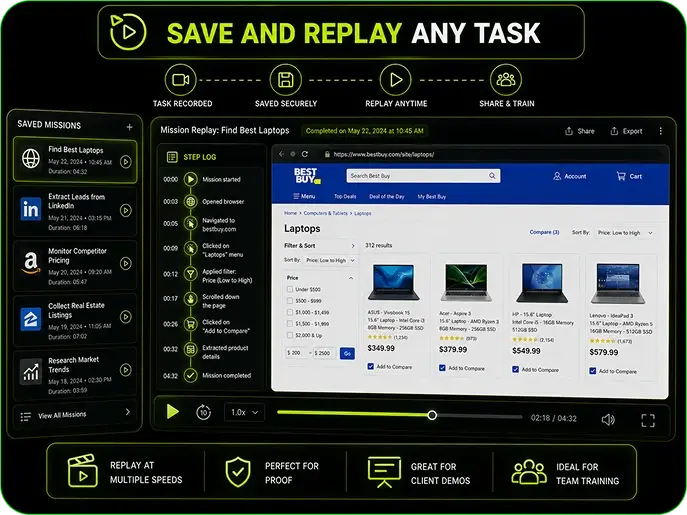Play the Find Best Laptops mission
The width and height of the screenshot is (687, 515).
point(126,162)
